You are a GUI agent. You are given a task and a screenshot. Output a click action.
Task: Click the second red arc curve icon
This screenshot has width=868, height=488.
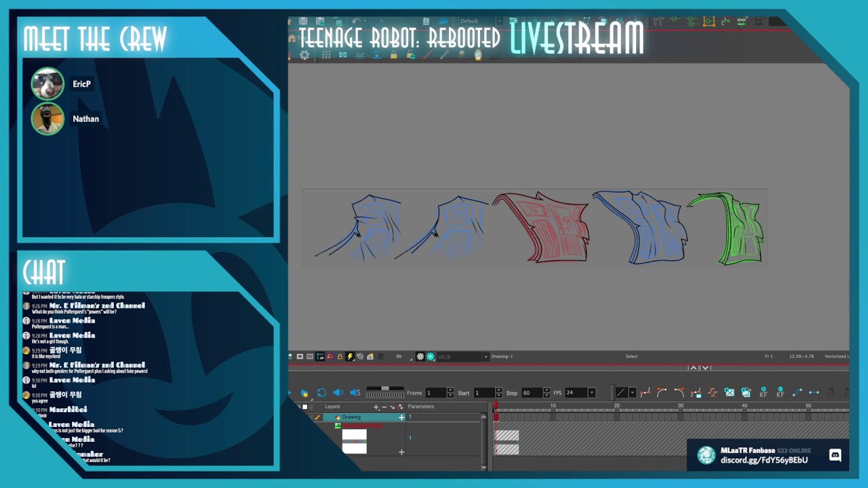[662, 392]
